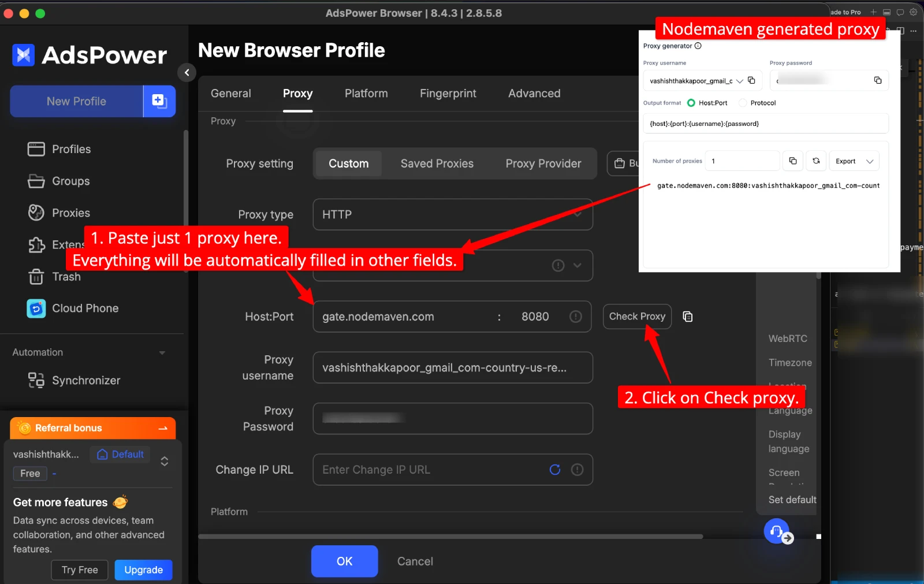Open the support headset chat button
This screenshot has width=924, height=584.
point(777,531)
